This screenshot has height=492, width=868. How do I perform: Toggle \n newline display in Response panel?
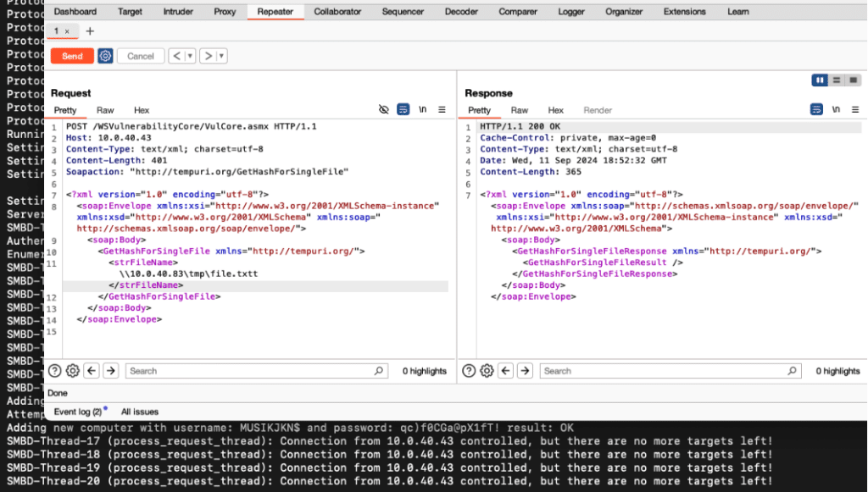click(x=836, y=109)
